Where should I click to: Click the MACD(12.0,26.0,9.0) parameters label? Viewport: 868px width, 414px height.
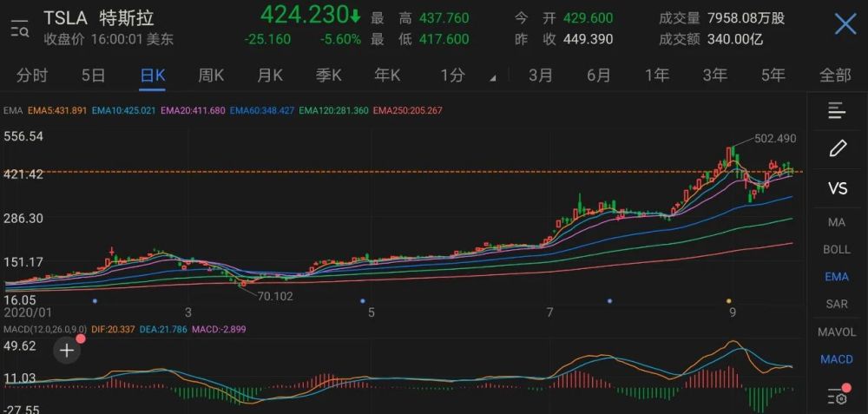pos(45,329)
